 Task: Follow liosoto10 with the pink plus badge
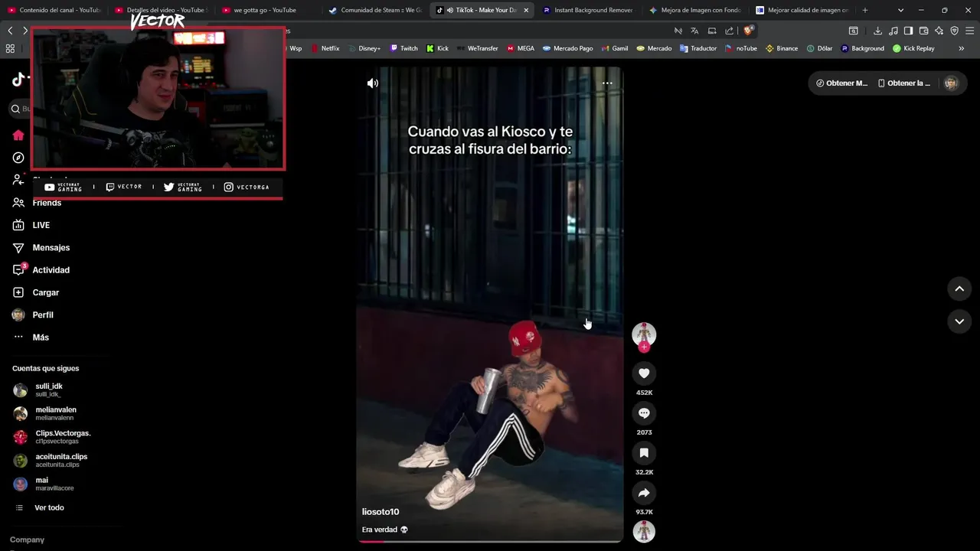click(644, 347)
